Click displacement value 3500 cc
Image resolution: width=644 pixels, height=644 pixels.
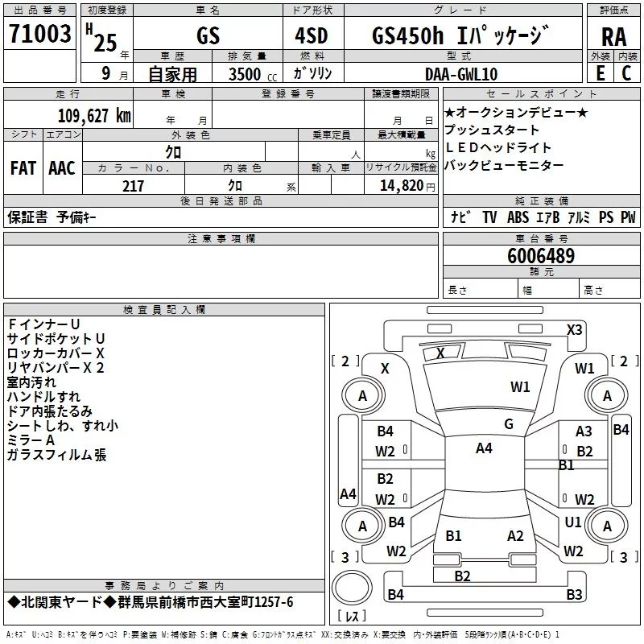pyautogui.click(x=253, y=74)
